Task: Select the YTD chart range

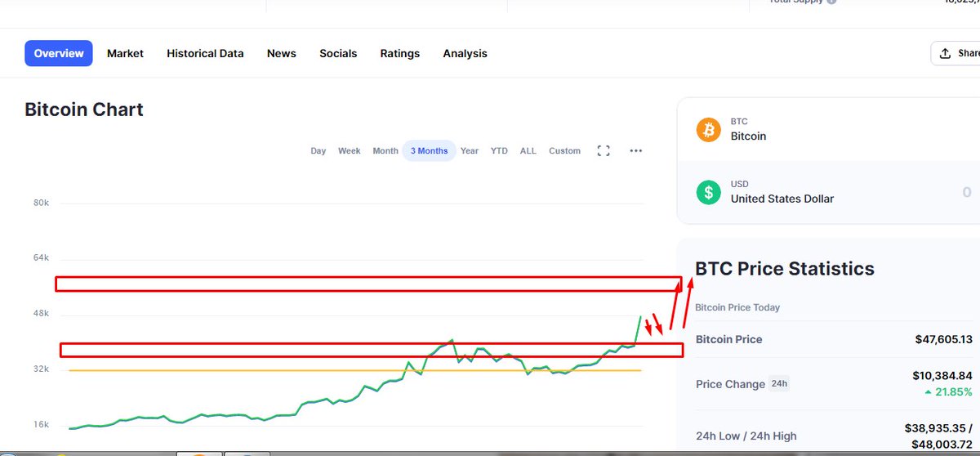Action: [x=499, y=151]
